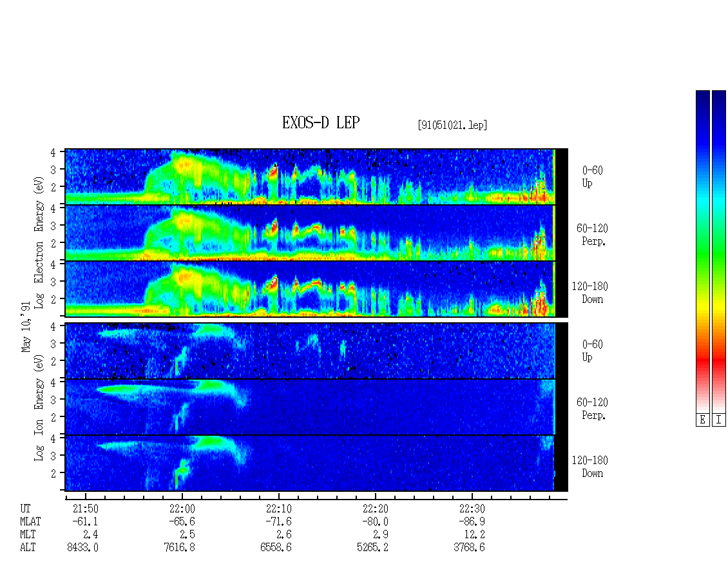Screen dimensions: 728x564
Task: Click the "MLAT" row label
Action: (30, 521)
